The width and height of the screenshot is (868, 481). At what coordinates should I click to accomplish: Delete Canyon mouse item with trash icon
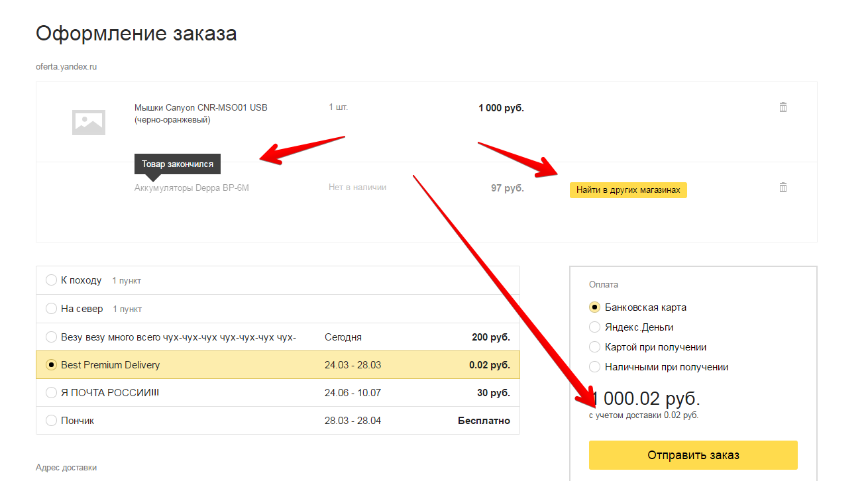point(783,107)
